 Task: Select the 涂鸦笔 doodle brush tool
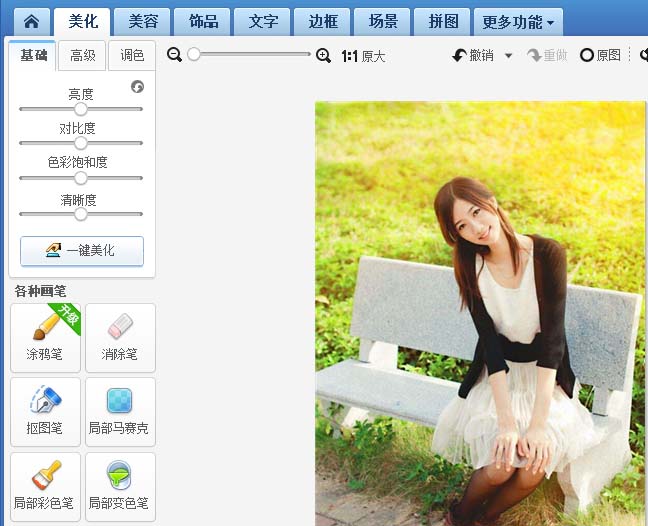coord(45,338)
